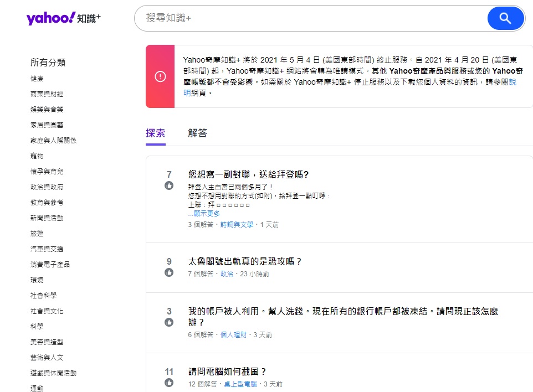Select 社會科學 category
533x392 pixels.
click(44, 296)
